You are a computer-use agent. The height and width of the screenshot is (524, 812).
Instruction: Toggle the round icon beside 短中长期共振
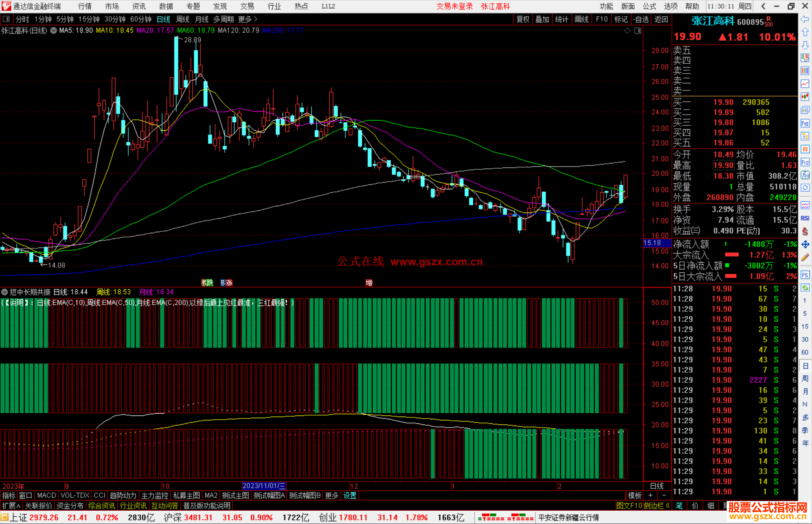[5, 292]
